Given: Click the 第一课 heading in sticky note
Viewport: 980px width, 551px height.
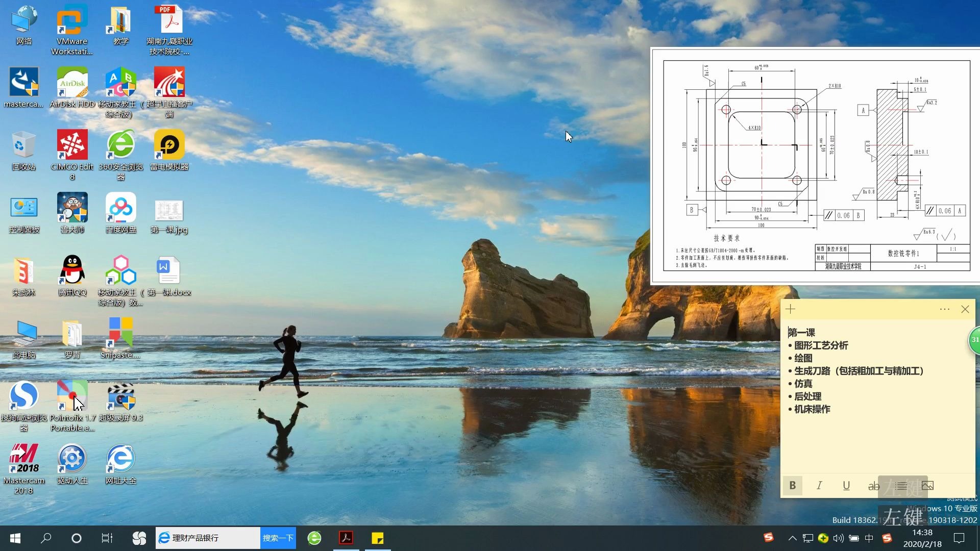Looking at the screenshot, I should pos(802,333).
